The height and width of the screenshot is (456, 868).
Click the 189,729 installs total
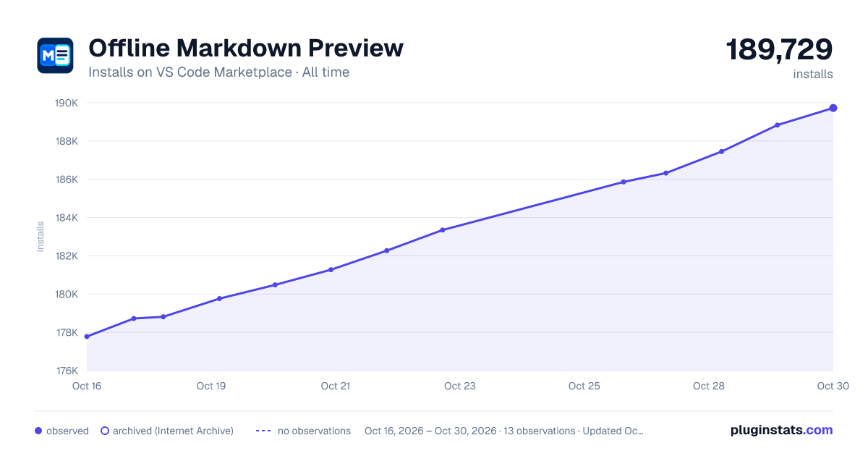pos(779,50)
